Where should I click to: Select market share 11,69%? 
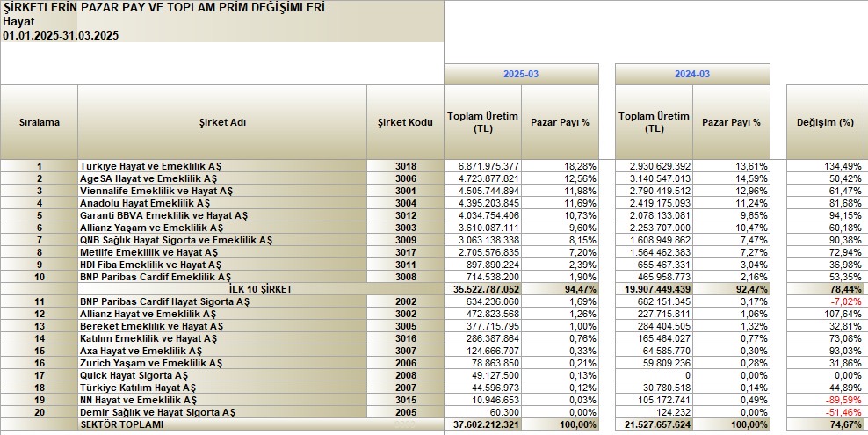[561, 202]
